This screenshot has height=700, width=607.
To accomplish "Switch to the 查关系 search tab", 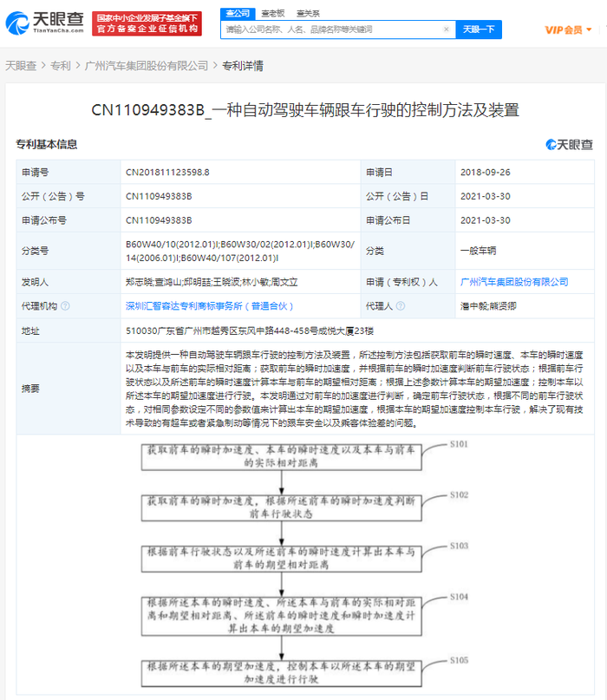I will [308, 13].
